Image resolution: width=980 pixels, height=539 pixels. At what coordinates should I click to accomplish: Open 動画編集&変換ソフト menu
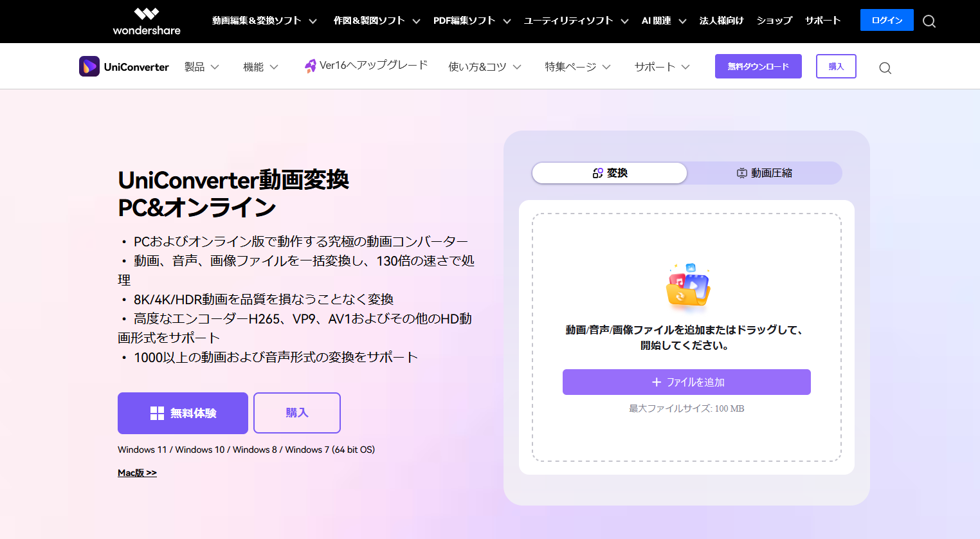257,21
